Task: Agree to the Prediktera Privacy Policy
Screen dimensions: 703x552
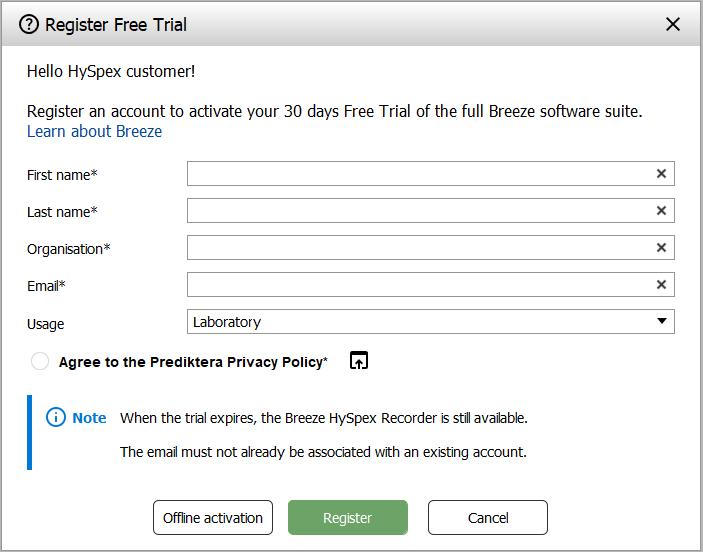Action: [x=40, y=362]
